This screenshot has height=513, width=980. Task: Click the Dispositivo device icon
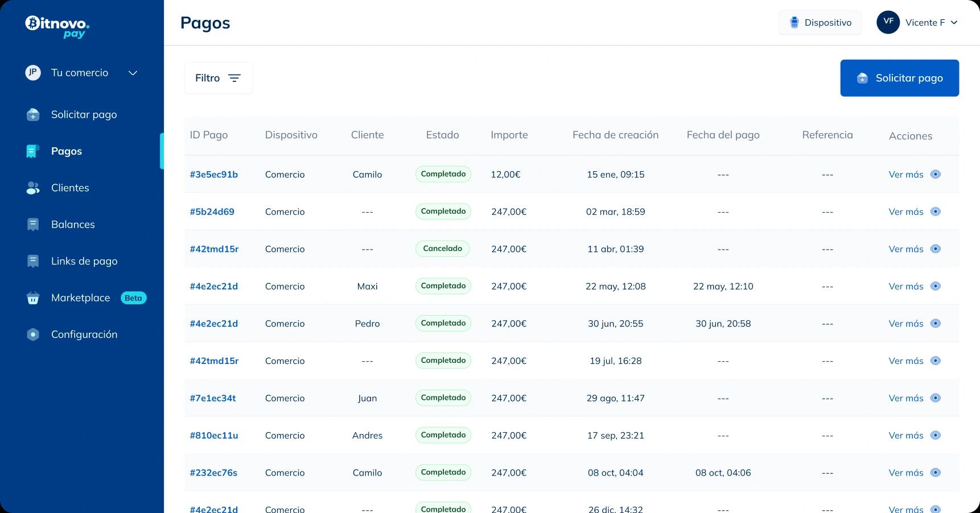click(x=793, y=22)
